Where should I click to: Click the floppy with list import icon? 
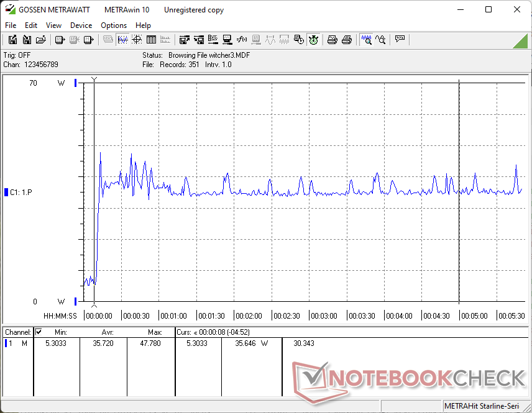pyautogui.click(x=199, y=40)
